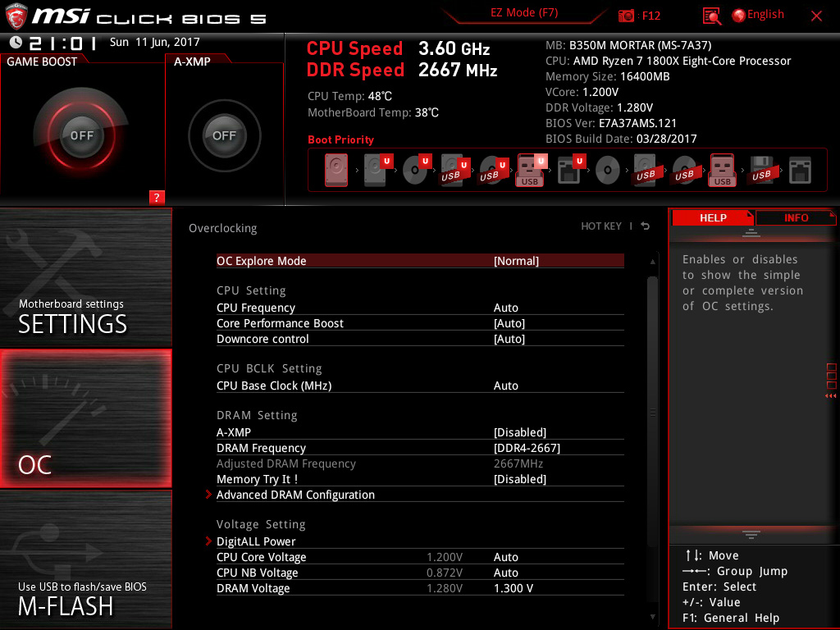Open the M-FLASH section
Viewport: 840px width, 630px height.
[x=85, y=559]
